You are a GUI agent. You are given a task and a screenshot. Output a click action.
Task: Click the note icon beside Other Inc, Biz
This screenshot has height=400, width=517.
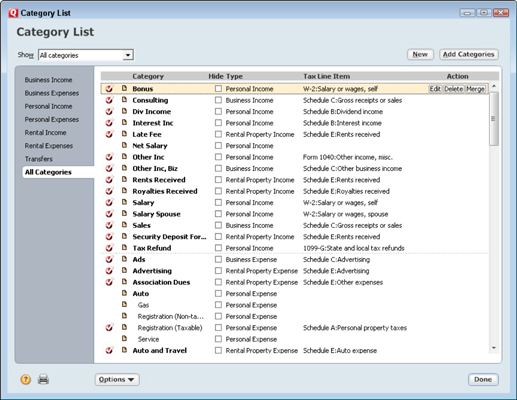124,168
